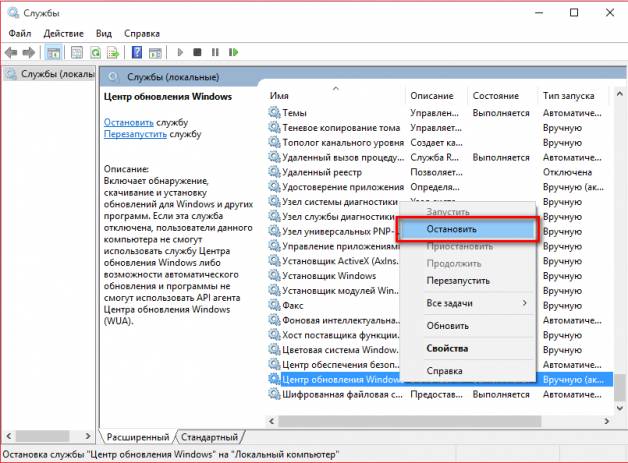Select the Узел службы диагностики row

point(440,217)
